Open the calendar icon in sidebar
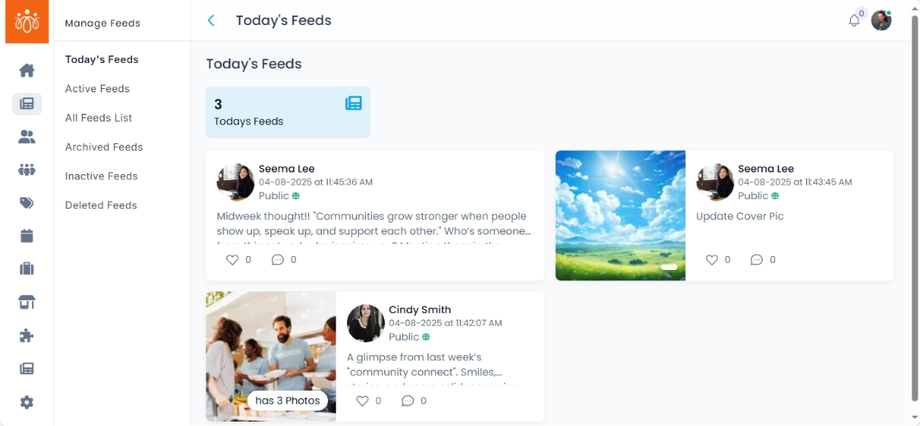Screen dimensions: 920x426 click(27, 236)
